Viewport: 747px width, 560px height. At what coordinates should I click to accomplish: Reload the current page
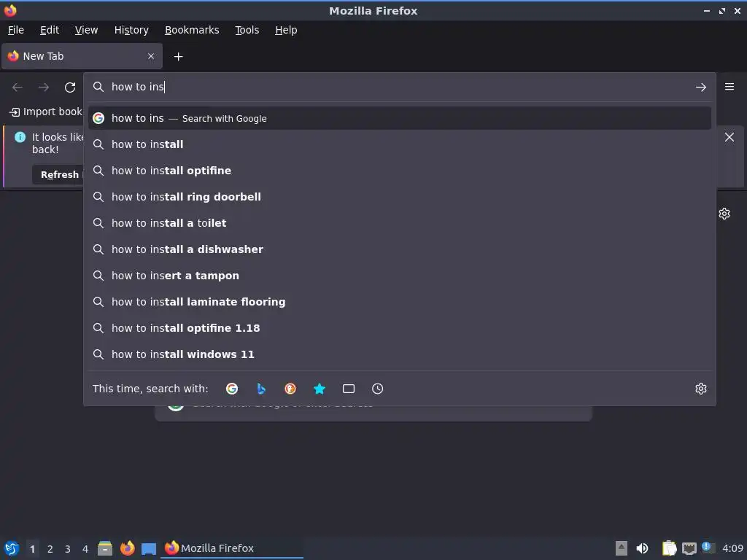click(70, 87)
